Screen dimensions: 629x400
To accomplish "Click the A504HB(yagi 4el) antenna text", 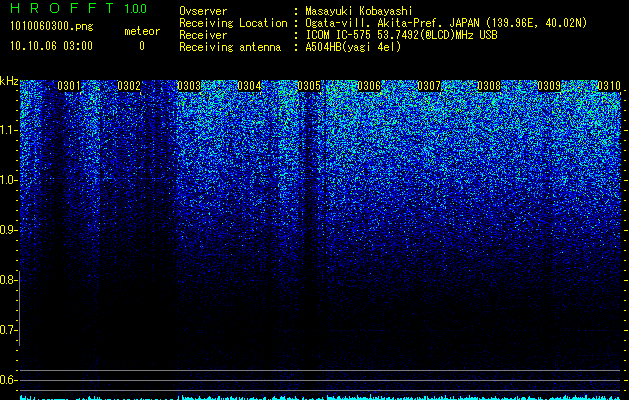I will [353, 47].
